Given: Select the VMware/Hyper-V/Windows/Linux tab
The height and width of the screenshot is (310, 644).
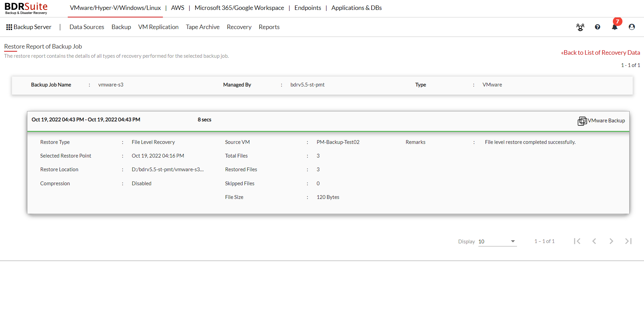Looking at the screenshot, I should click(x=115, y=8).
